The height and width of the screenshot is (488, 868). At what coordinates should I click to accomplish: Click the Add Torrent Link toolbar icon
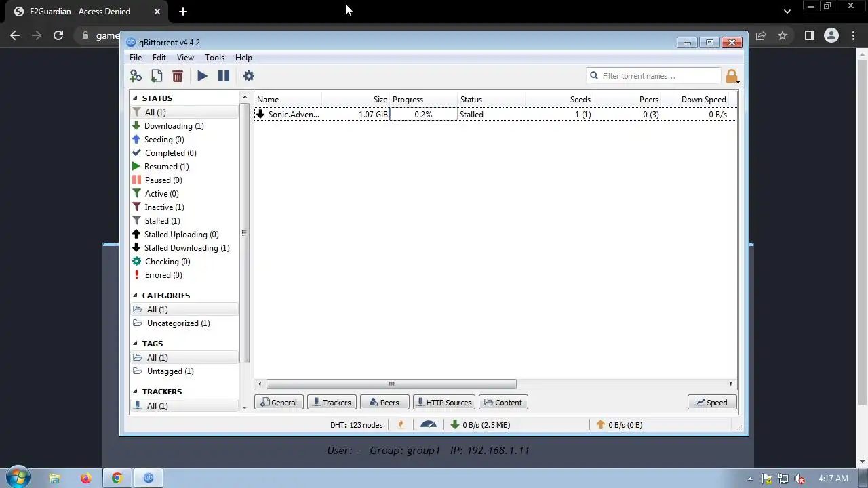(x=136, y=76)
